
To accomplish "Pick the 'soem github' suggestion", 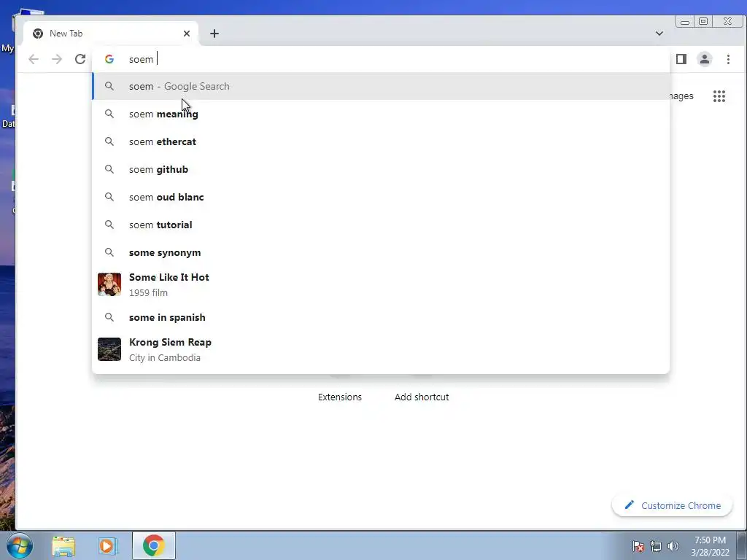I will [381, 169].
